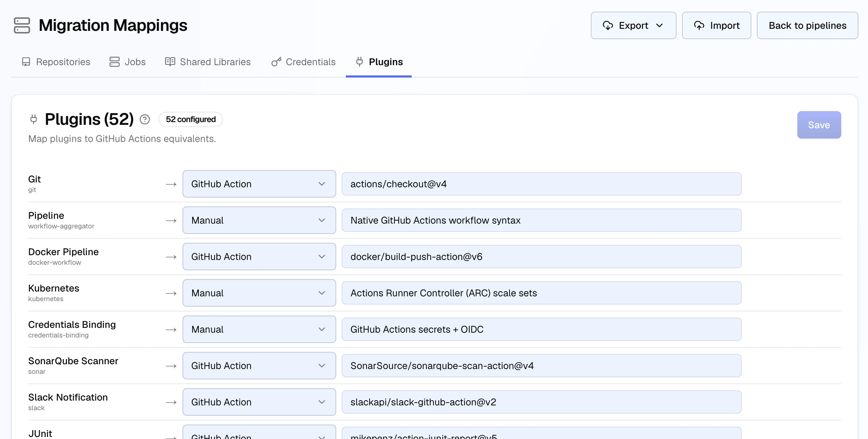
Task: Click the Repositories tab icon
Action: pyautogui.click(x=26, y=62)
